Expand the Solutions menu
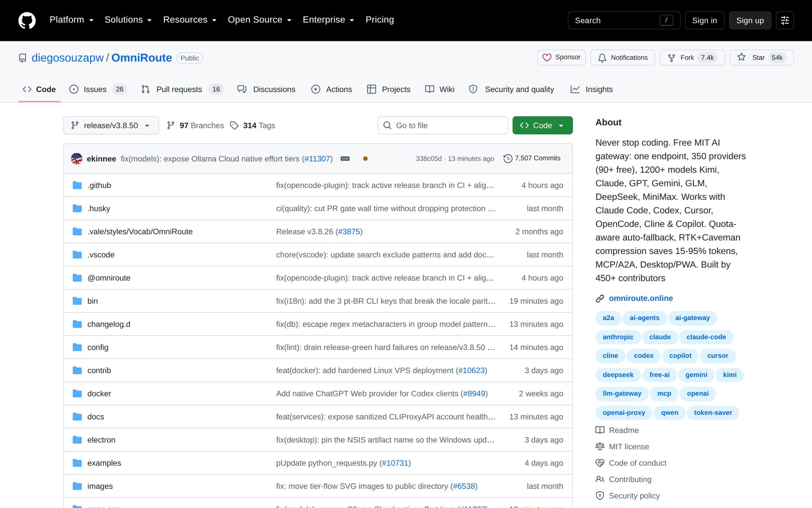The height and width of the screenshot is (508, 812). coord(128,20)
